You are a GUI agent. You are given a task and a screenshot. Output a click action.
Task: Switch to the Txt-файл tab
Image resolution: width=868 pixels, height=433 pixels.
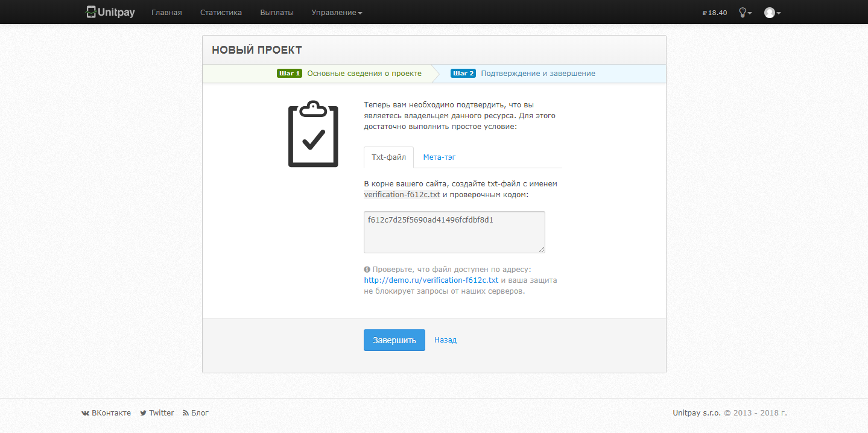(x=388, y=157)
